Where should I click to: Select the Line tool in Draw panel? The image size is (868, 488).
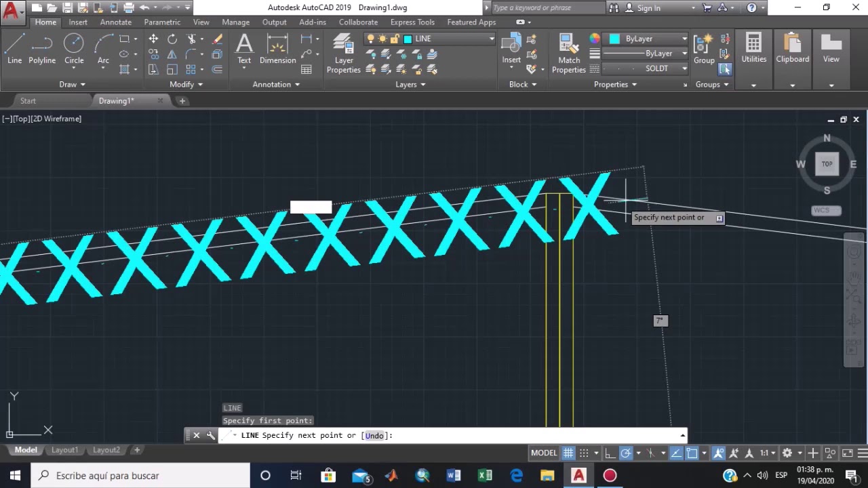(x=14, y=49)
